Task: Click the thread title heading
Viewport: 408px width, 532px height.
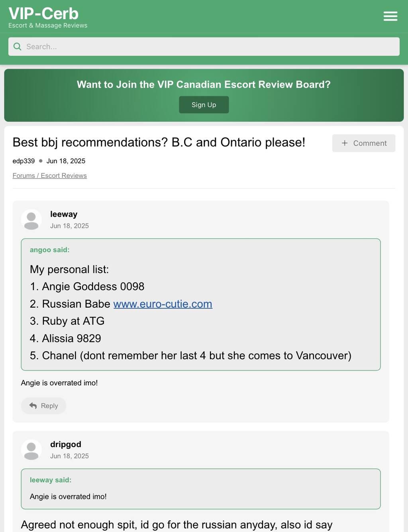Action: (159, 142)
